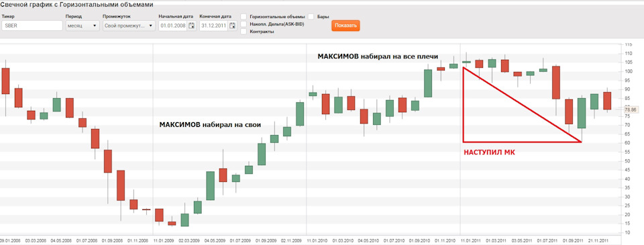Click the 100 price axis value
Image resolution: width=644 pixels, height=245 pixels.
click(x=628, y=72)
